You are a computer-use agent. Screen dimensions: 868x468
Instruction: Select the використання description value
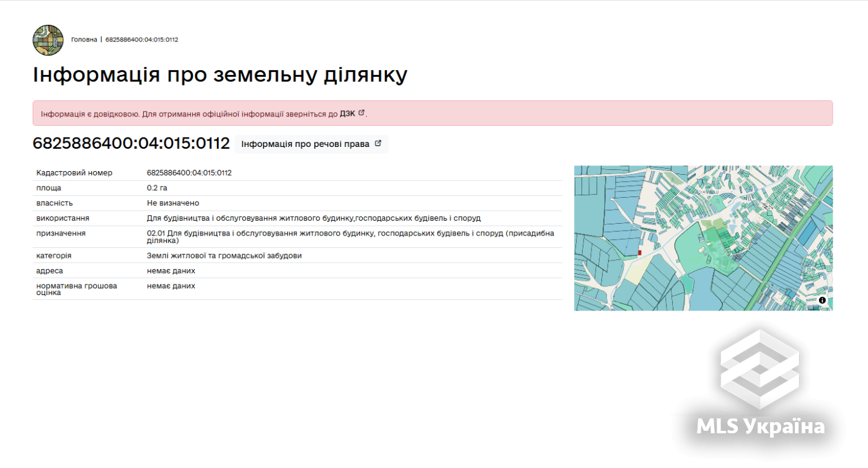point(314,218)
